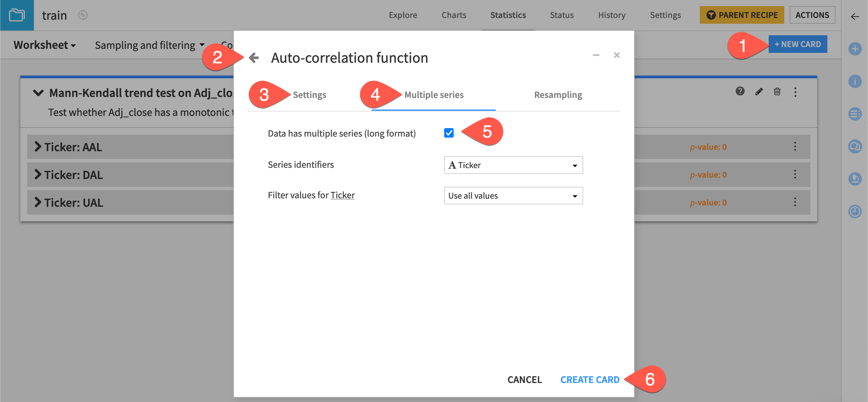Open the kebab menu on Ticker: AAL row
The image size is (868, 402).
tap(795, 146)
